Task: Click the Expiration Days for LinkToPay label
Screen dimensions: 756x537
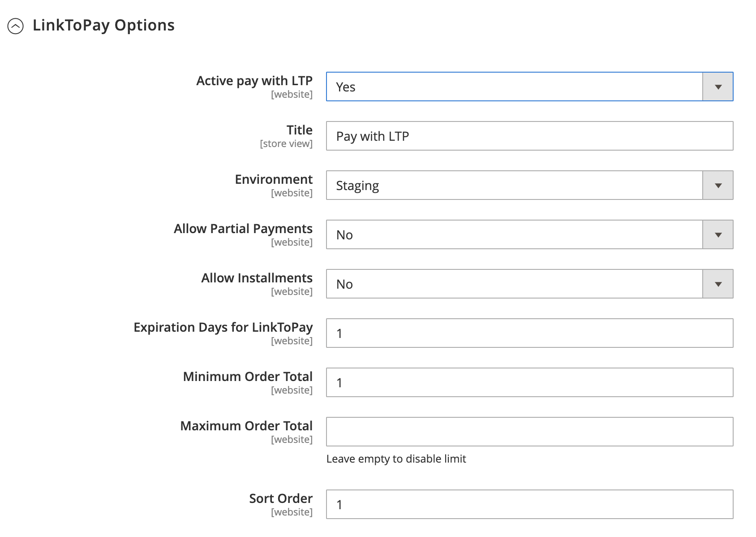Action: click(x=223, y=327)
